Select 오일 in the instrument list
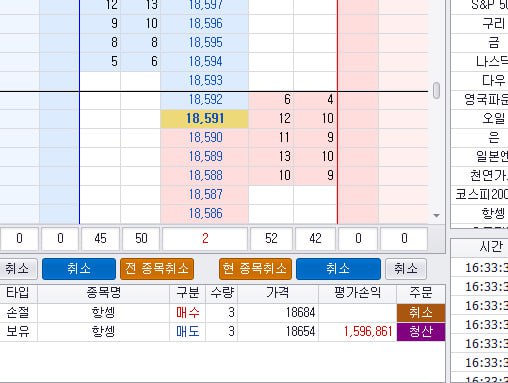This screenshot has width=508, height=383. point(494,119)
